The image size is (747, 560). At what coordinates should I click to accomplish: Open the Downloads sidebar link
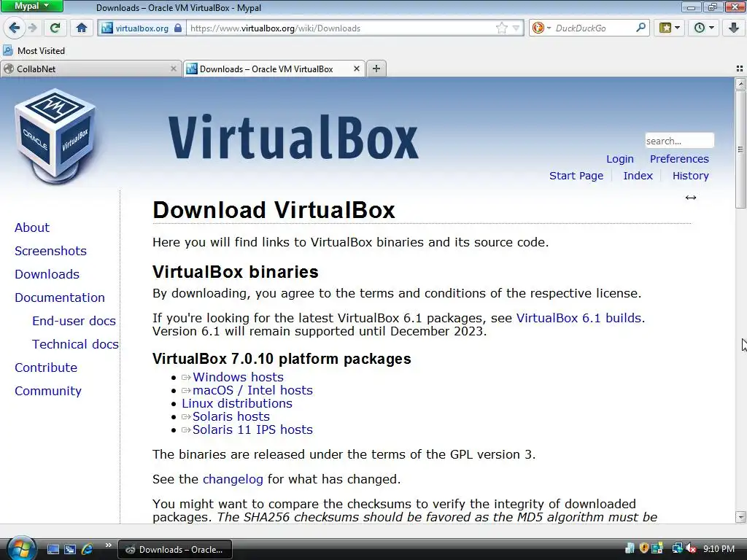tap(47, 274)
